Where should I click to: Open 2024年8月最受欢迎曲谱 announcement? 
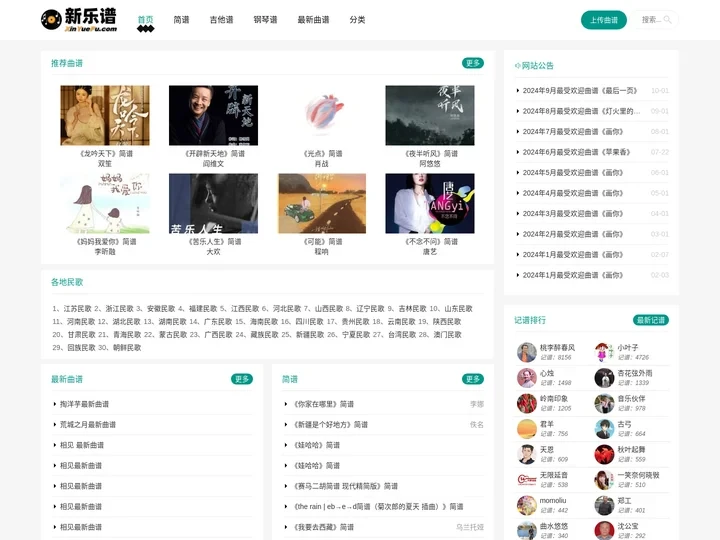[581, 111]
